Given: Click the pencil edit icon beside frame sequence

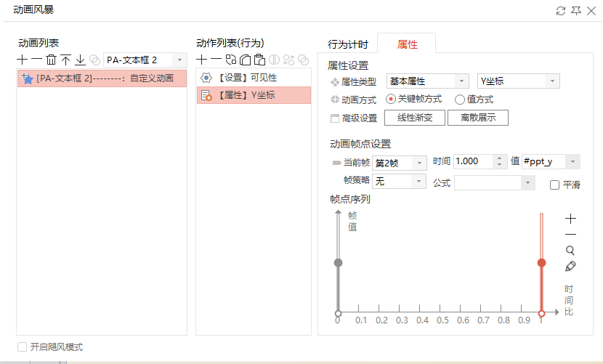Looking at the screenshot, I should (571, 266).
